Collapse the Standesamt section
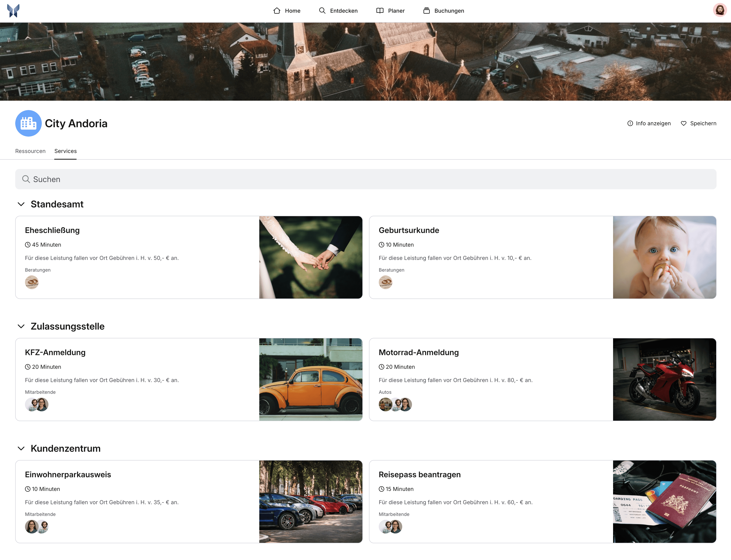Screen dimensions: 731x560 point(21,204)
